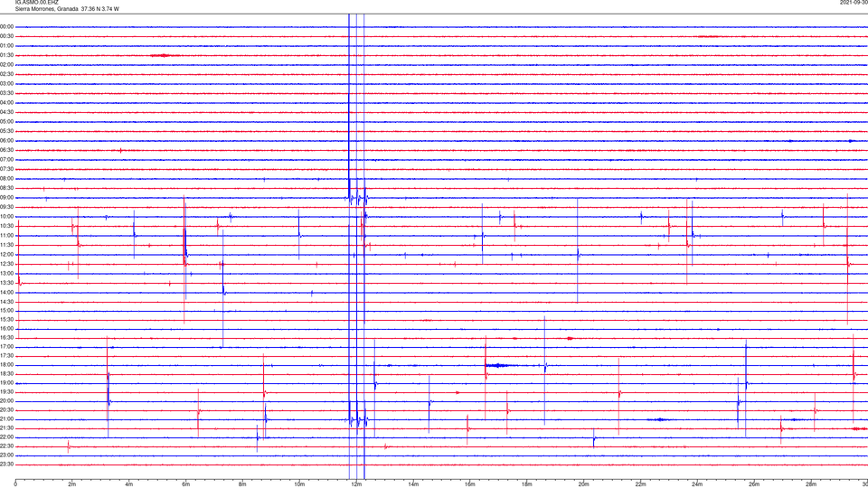Pick the 02:30 time label
This screenshot has height=488, width=868.
pyautogui.click(x=6, y=74)
